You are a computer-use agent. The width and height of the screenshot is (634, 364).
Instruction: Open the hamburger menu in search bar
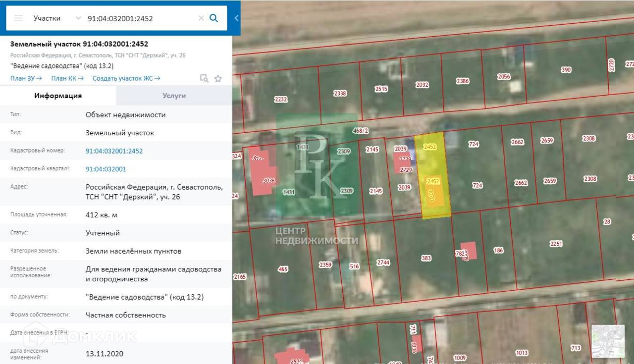pyautogui.click(x=18, y=18)
